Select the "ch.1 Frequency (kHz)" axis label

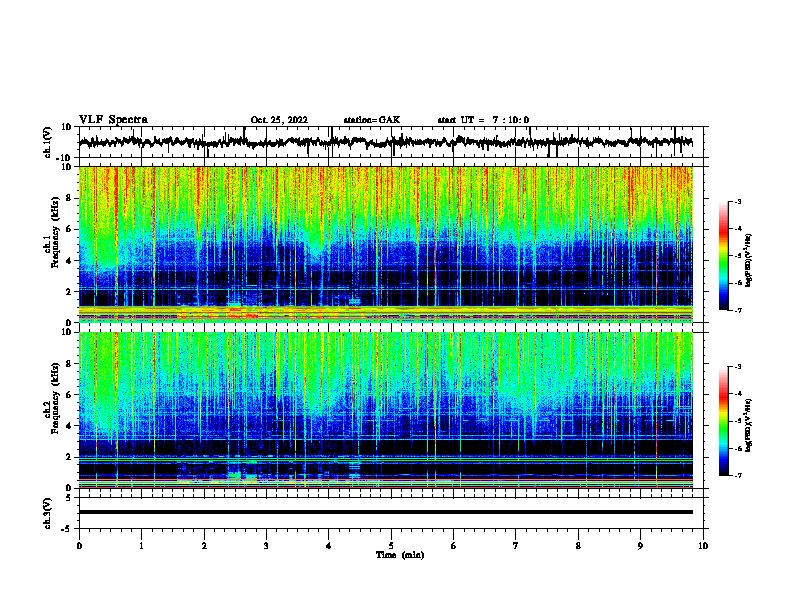pos(54,233)
